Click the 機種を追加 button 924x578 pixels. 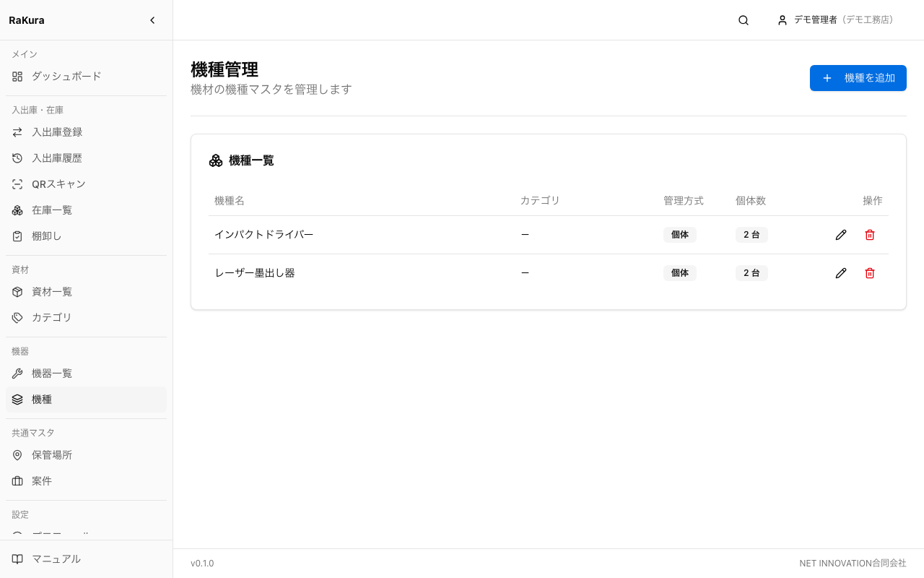(858, 78)
